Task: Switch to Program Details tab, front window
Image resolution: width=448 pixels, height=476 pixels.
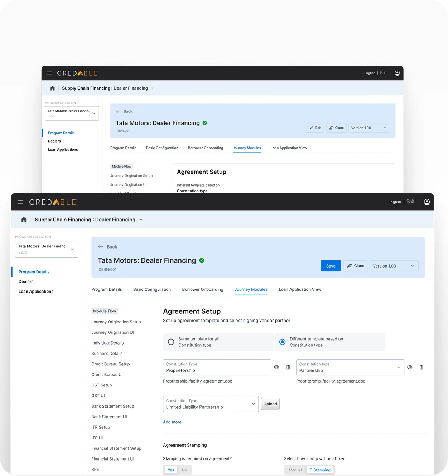Action: click(x=106, y=289)
